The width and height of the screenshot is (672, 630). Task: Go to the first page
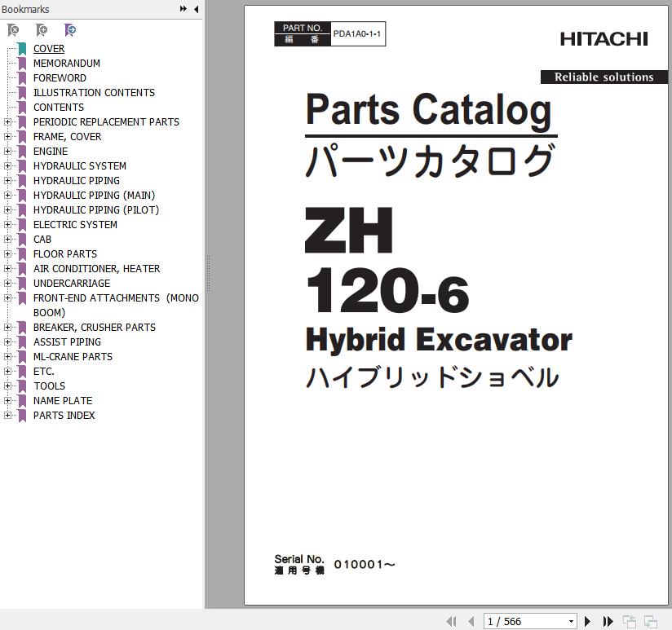click(x=451, y=621)
